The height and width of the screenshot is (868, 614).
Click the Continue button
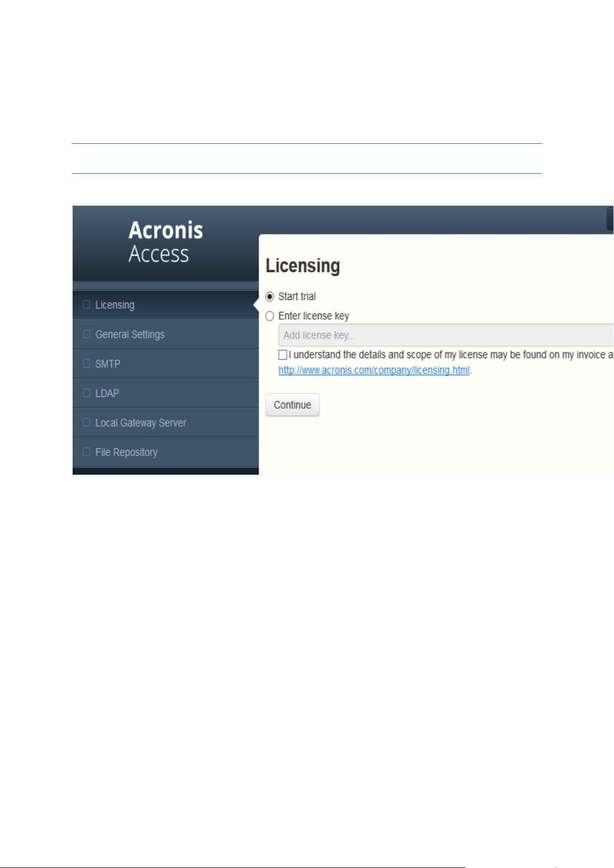(x=293, y=405)
